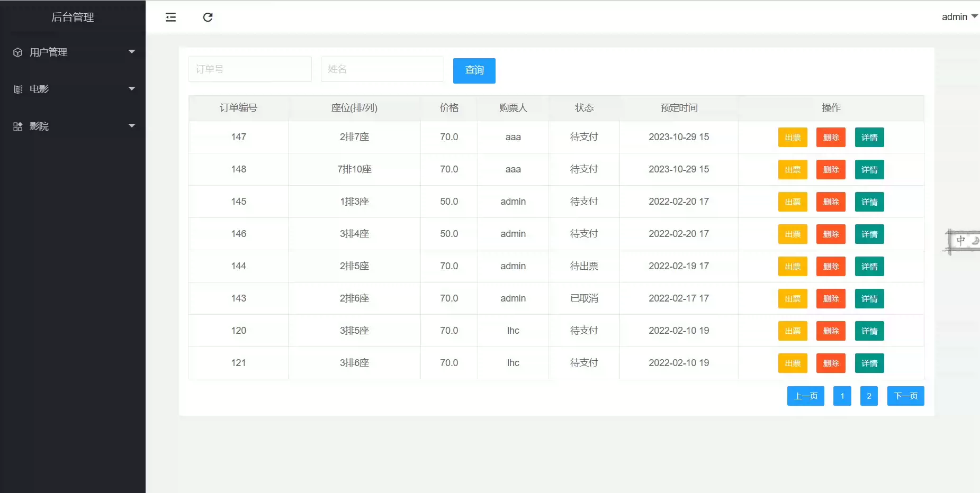
Task: Click the 用户管理 cube icon
Action: [18, 52]
